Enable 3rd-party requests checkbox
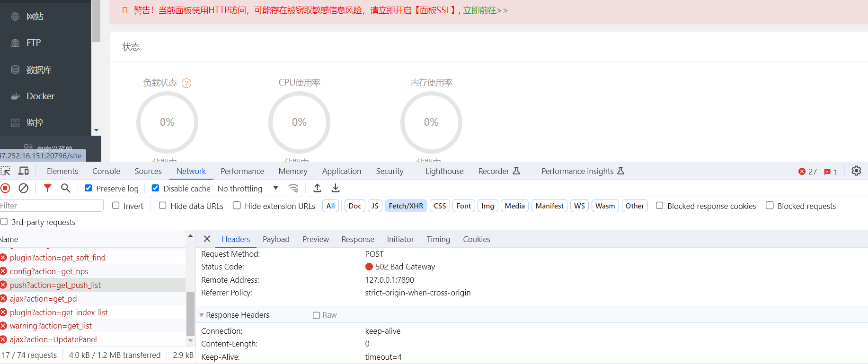 point(4,222)
